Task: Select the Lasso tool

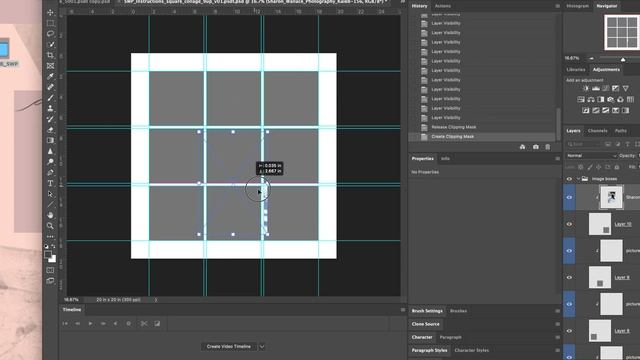Action: point(50,34)
